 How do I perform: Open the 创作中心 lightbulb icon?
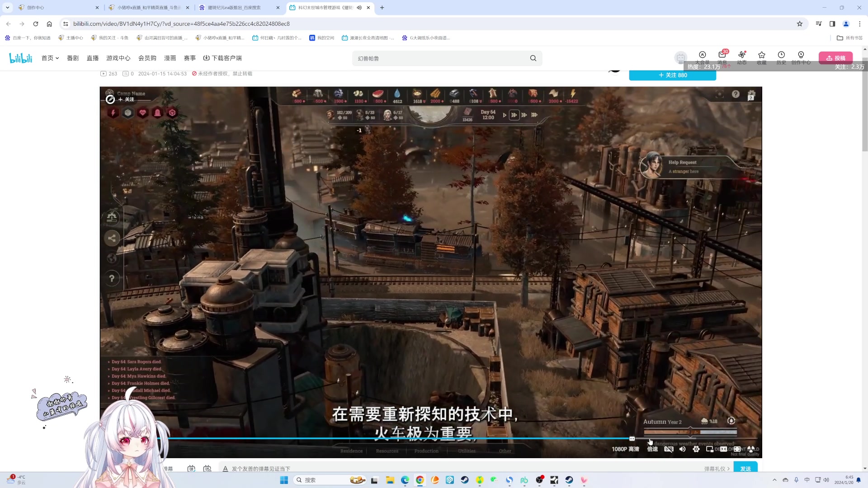[801, 57]
